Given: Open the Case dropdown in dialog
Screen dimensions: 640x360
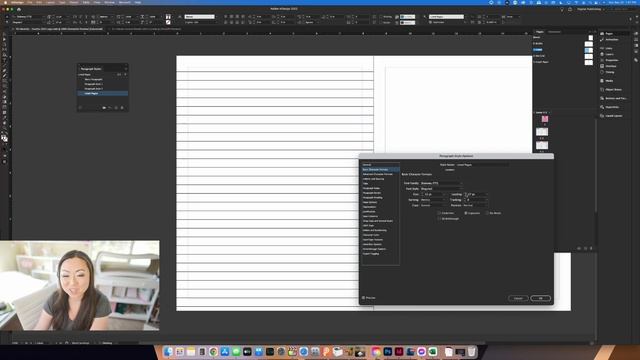Looking at the screenshot, I should [433, 205].
